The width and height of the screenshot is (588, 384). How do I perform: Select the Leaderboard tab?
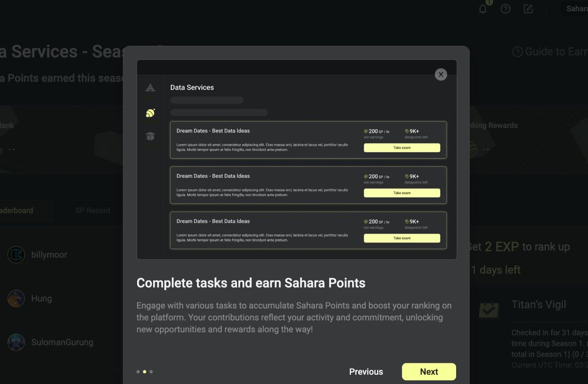tap(17, 211)
